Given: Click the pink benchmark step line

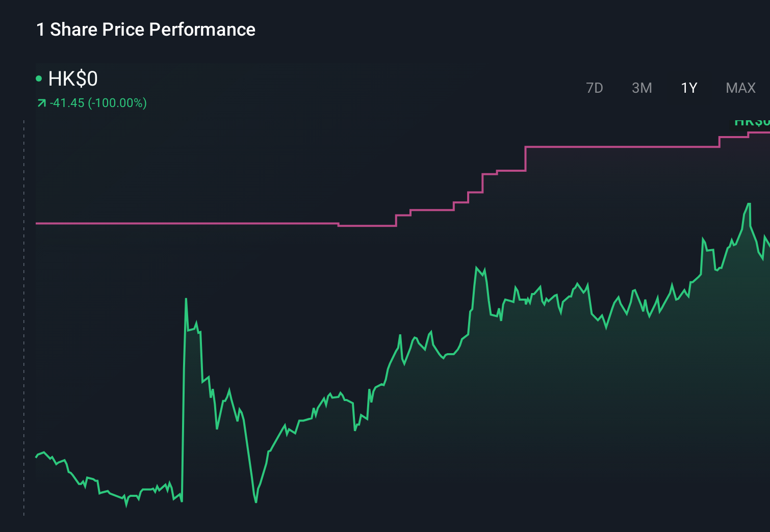Looking at the screenshot, I should pos(204,223).
